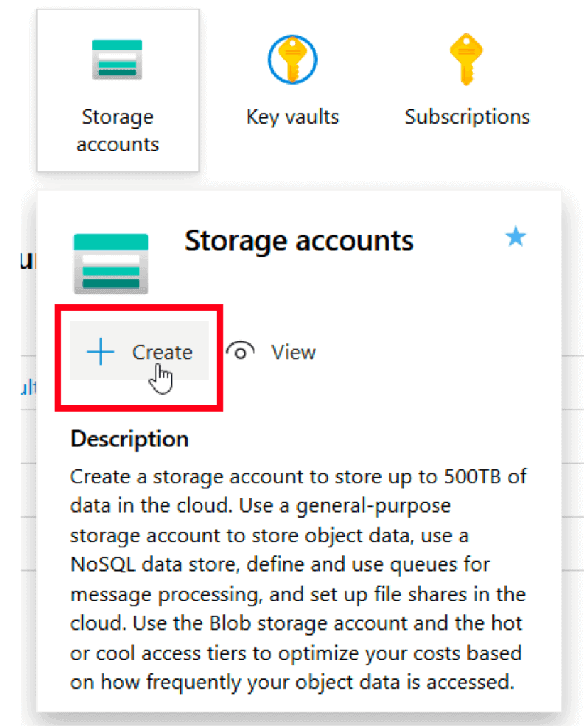This screenshot has width=584, height=728.
Task: Select the View option text
Action: point(293,352)
